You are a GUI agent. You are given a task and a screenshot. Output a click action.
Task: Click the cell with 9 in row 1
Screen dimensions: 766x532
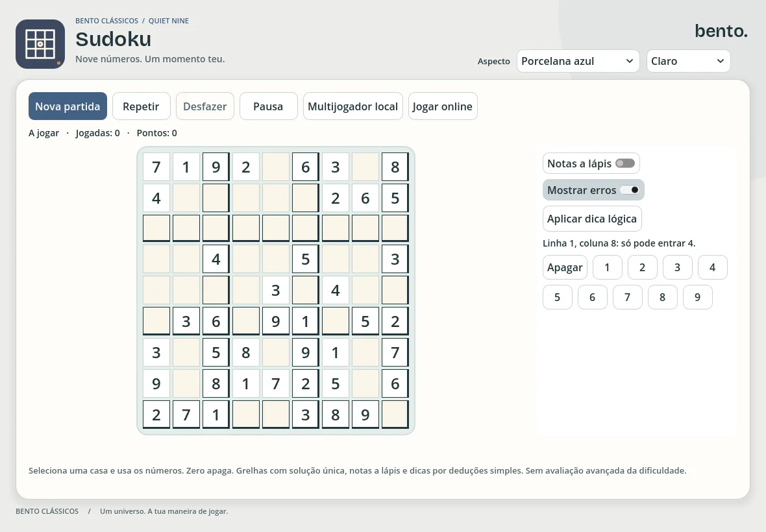pyautogui.click(x=216, y=167)
